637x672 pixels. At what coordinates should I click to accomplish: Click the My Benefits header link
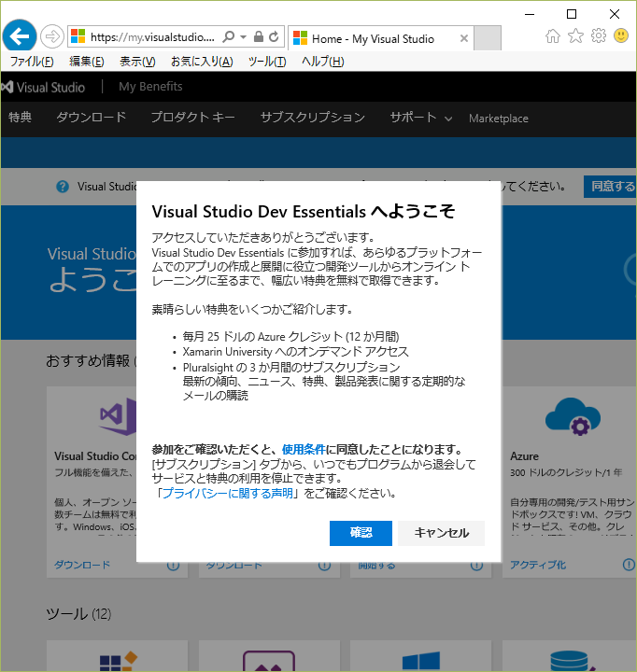[150, 87]
